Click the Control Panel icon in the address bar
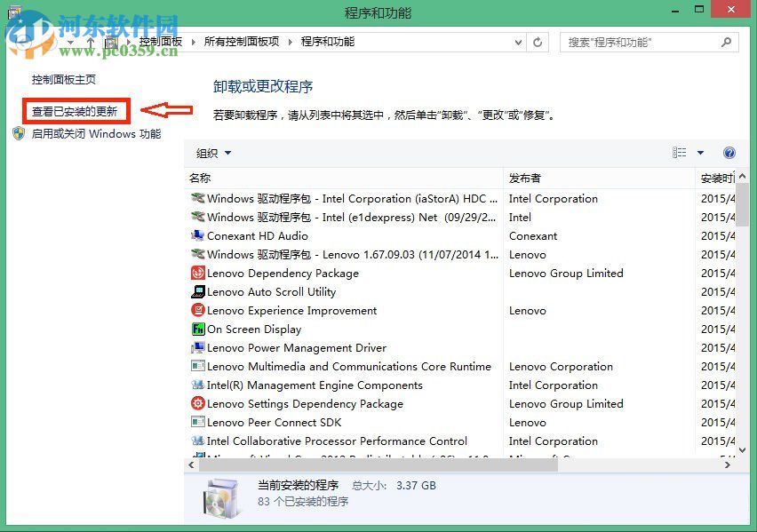This screenshot has height=532, width=757. tap(112, 41)
